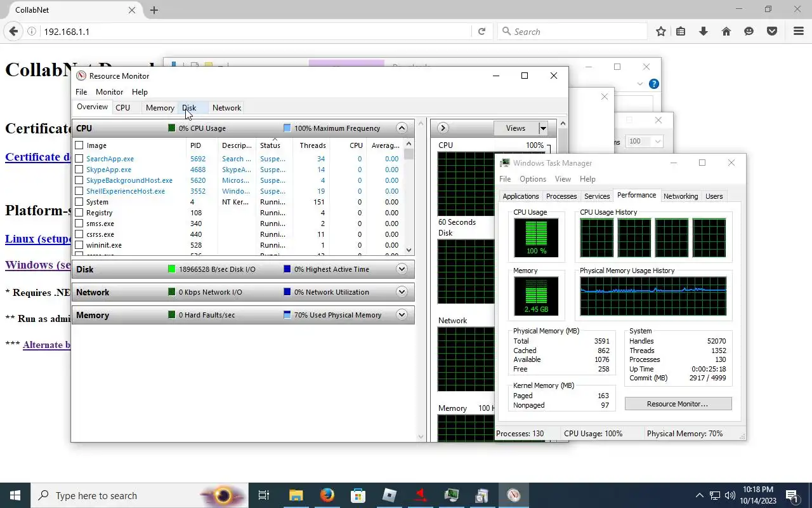The width and height of the screenshot is (812, 508).
Task: Click the network status tray icon
Action: (715, 495)
